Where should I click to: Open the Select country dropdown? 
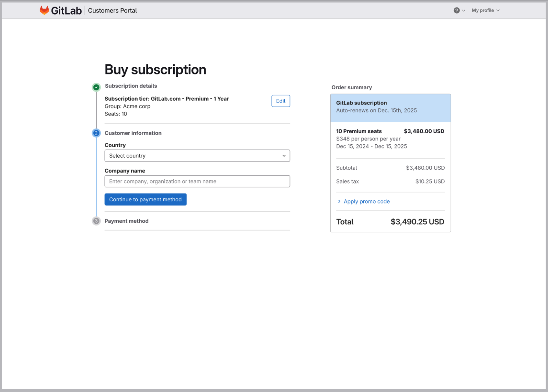coord(197,156)
